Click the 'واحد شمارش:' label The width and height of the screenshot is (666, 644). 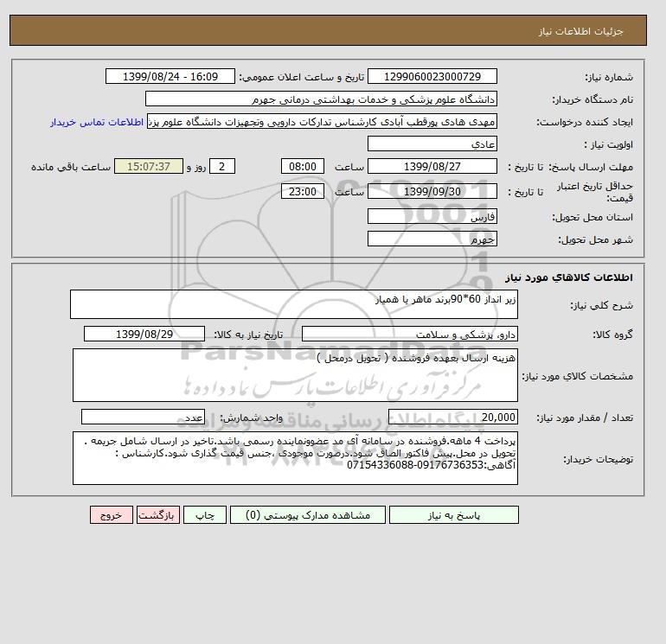coord(251,418)
